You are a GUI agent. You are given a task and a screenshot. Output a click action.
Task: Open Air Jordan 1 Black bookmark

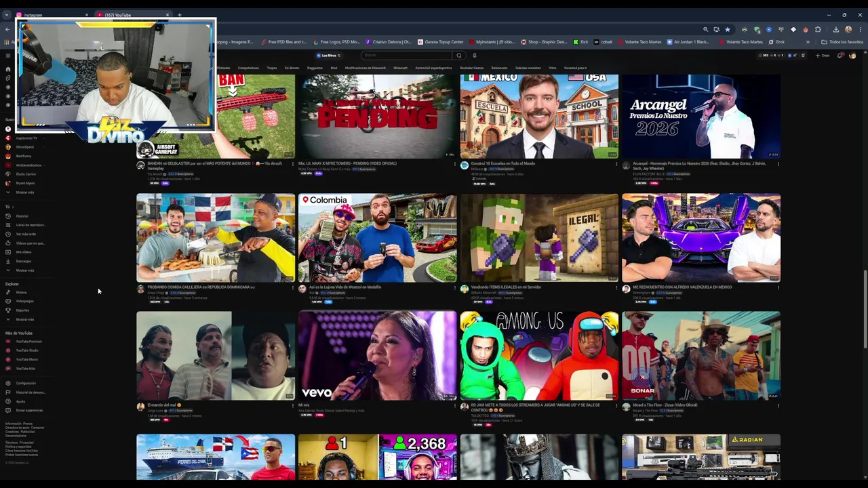pos(688,42)
